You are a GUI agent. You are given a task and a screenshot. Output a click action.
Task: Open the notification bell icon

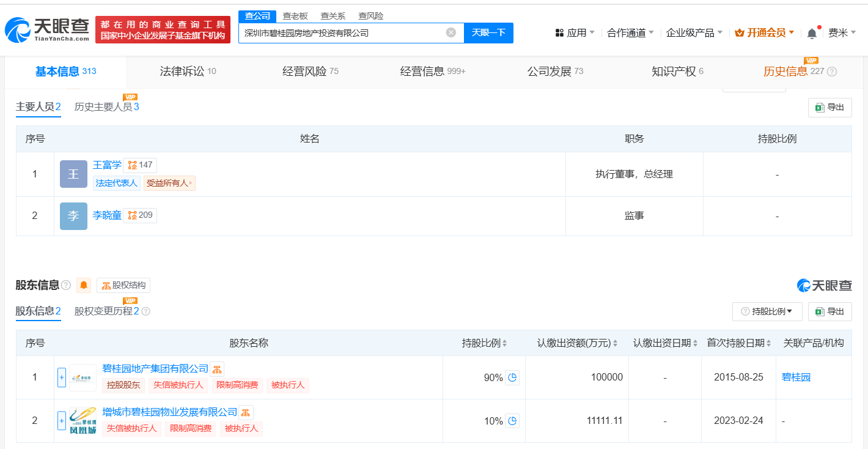pos(812,33)
